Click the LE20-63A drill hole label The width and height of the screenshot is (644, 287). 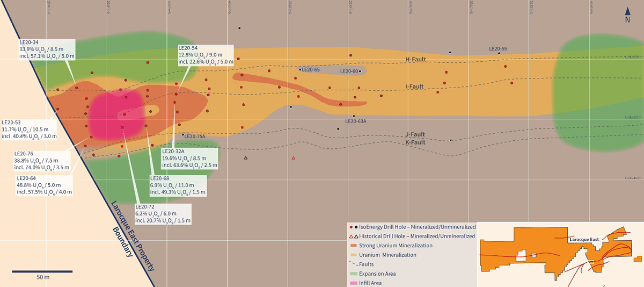356,121
